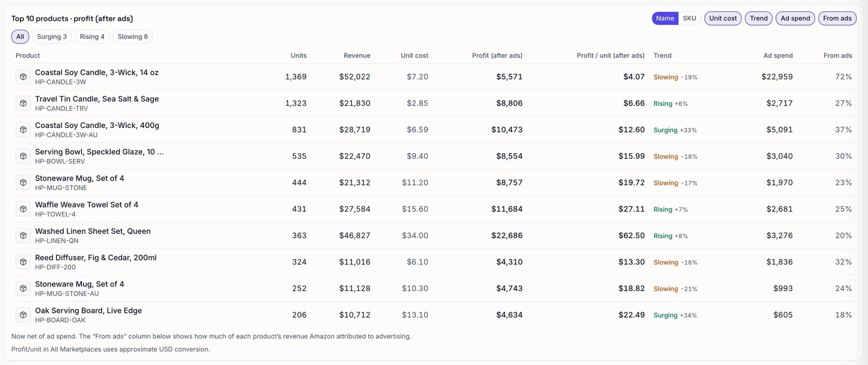868x365 pixels.
Task: Toggle the Unit cost column
Action: pyautogui.click(x=723, y=18)
